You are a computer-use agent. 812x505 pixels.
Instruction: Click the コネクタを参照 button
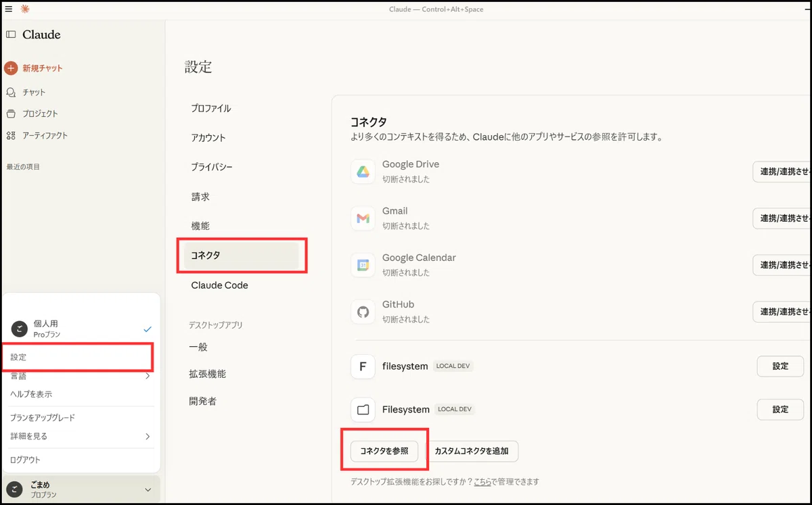click(x=384, y=451)
